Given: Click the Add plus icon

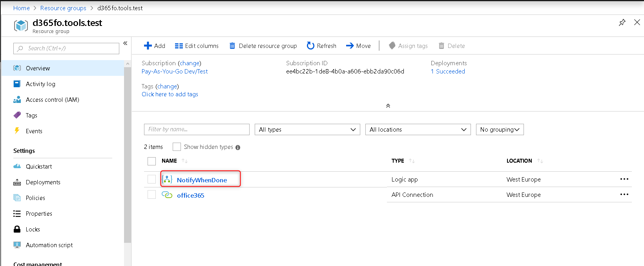Looking at the screenshot, I should (148, 46).
